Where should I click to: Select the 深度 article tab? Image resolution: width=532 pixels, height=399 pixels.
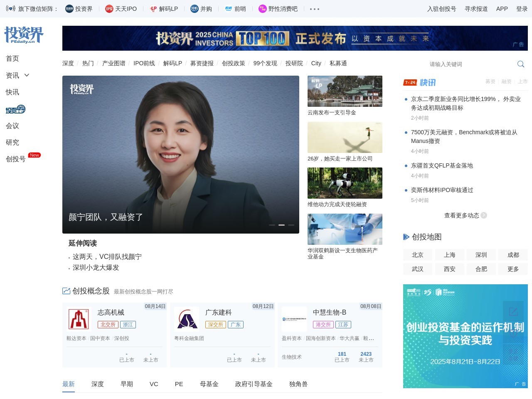click(x=98, y=384)
